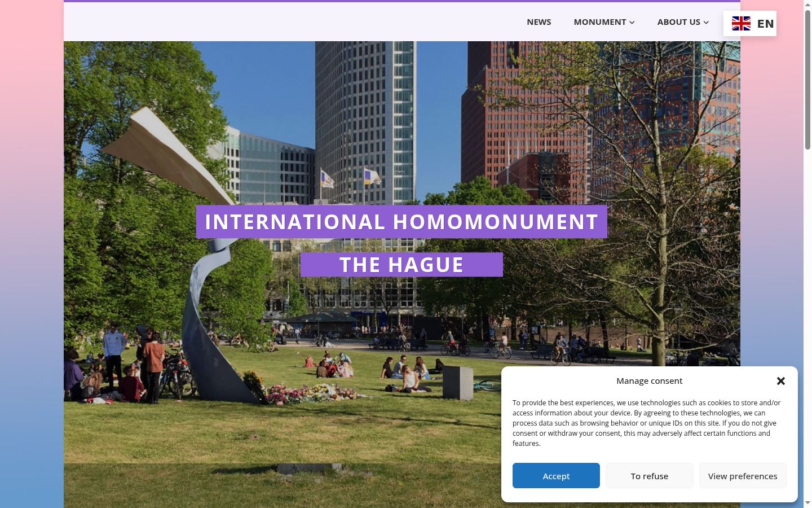Click The Hague title banner
812x508 pixels.
point(401,265)
